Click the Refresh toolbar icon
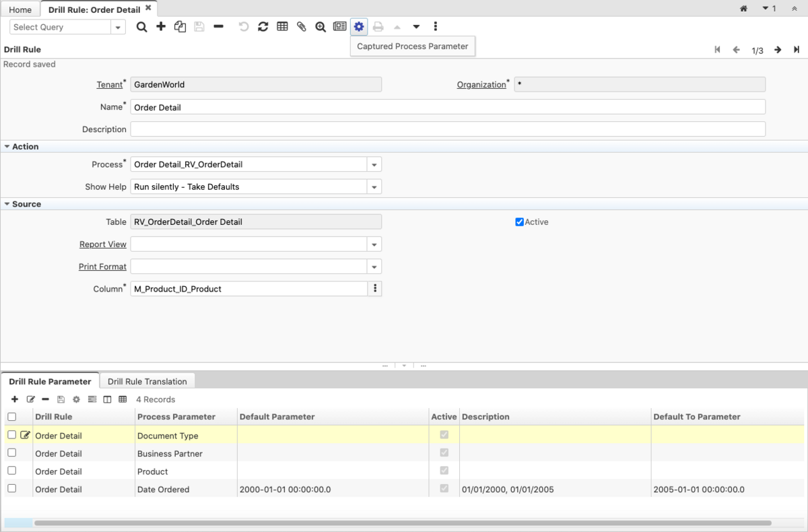 point(263,27)
